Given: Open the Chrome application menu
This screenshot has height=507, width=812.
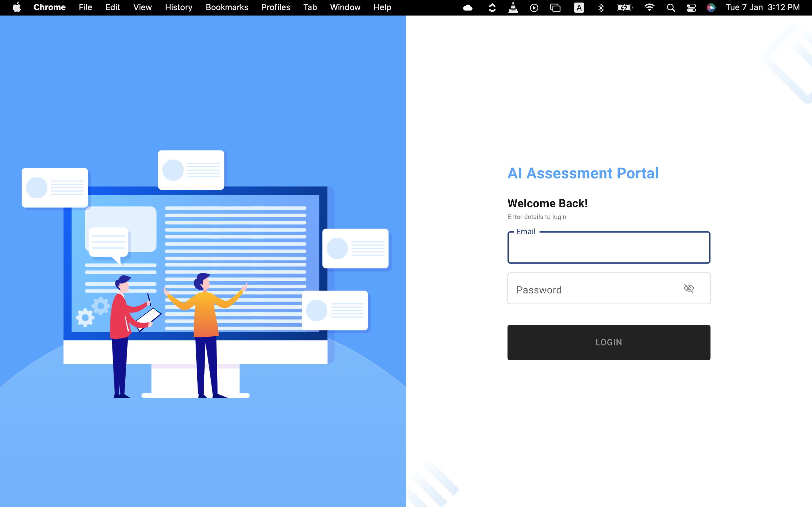Looking at the screenshot, I should click(x=49, y=7).
